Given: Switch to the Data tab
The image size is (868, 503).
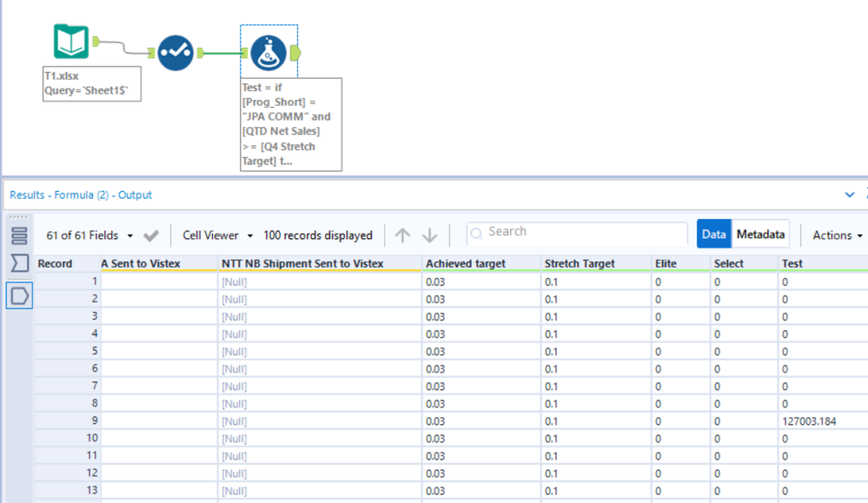Looking at the screenshot, I should tap(714, 235).
